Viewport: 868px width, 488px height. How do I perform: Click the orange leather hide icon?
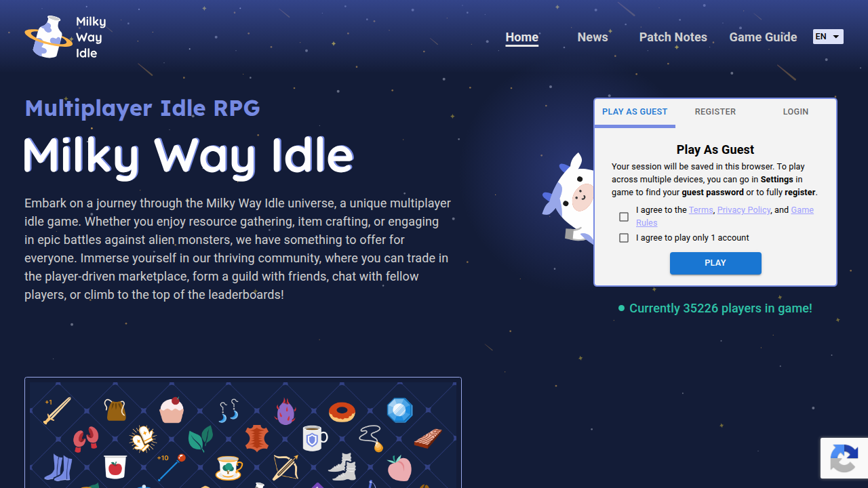[x=256, y=439]
